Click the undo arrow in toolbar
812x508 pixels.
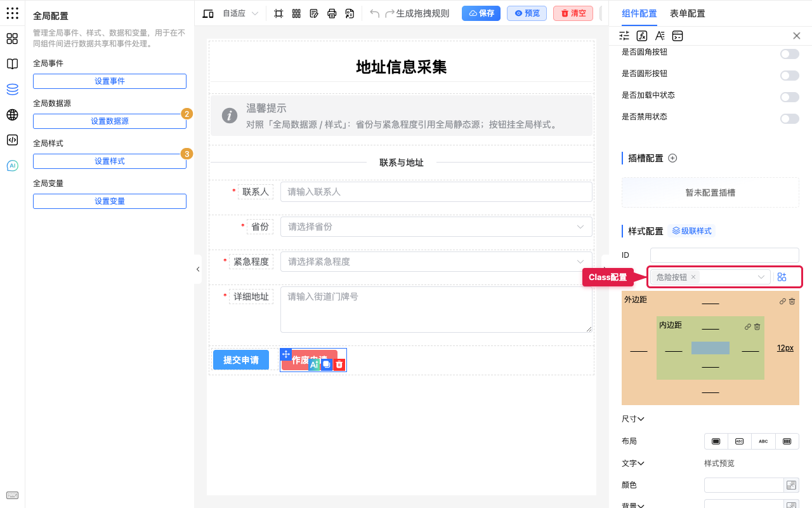(x=375, y=13)
